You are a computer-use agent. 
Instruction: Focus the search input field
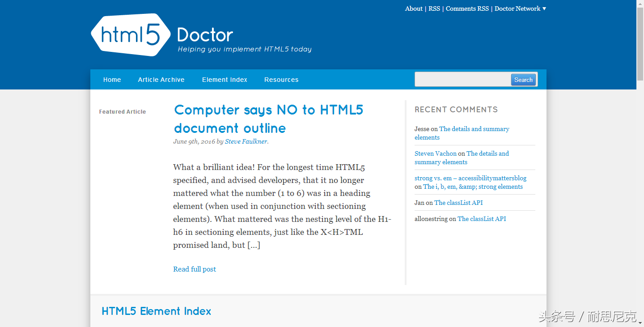(463, 80)
